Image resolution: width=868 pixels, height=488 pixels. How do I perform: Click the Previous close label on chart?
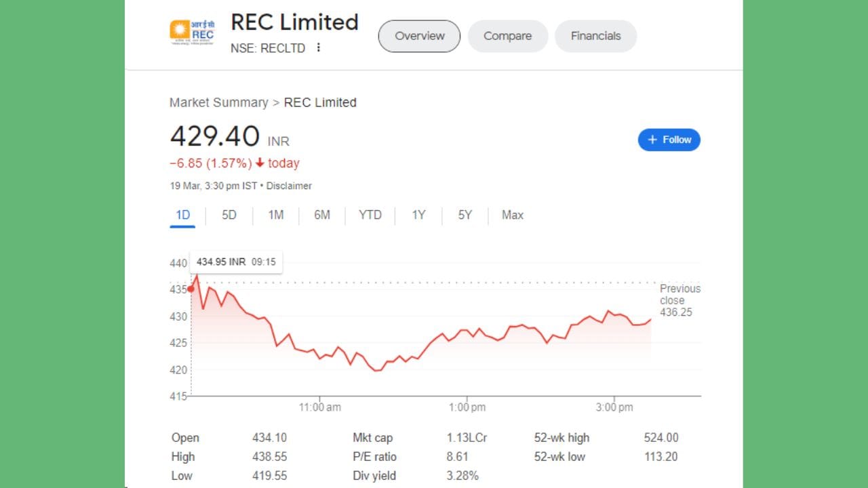679,295
